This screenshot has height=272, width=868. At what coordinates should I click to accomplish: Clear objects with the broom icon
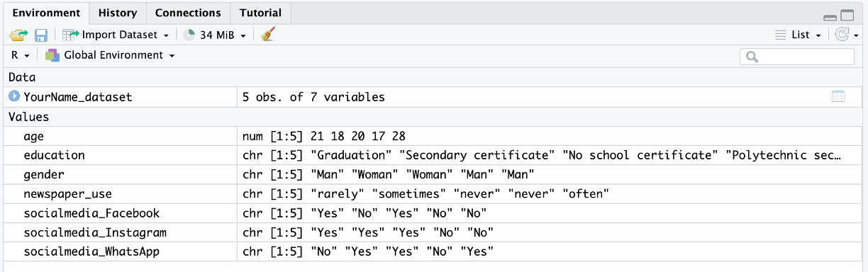click(x=267, y=35)
